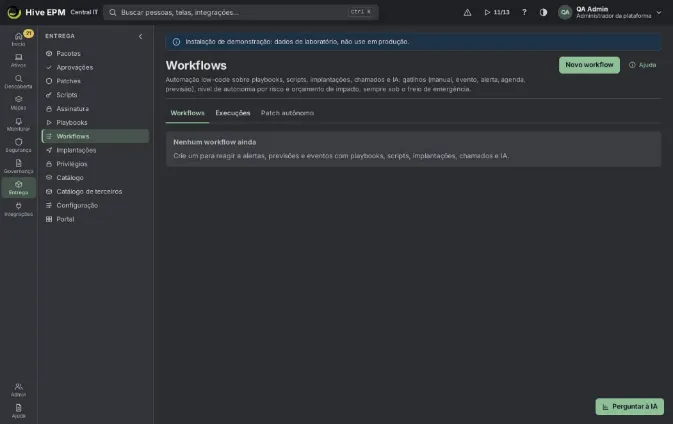Image resolution: width=673 pixels, height=424 pixels.
Task: Open the Descoberta search section
Action: (x=18, y=82)
